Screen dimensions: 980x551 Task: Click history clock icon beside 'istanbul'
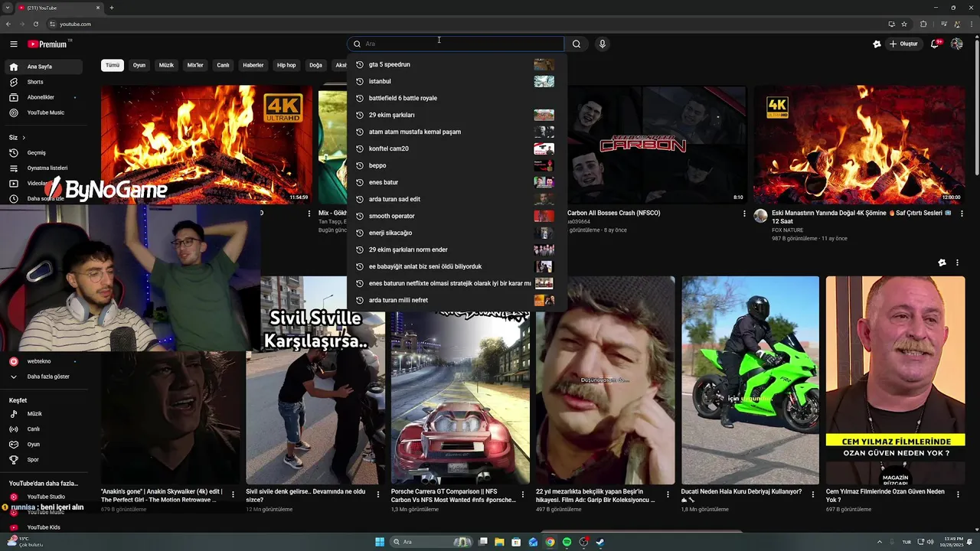[x=359, y=81]
